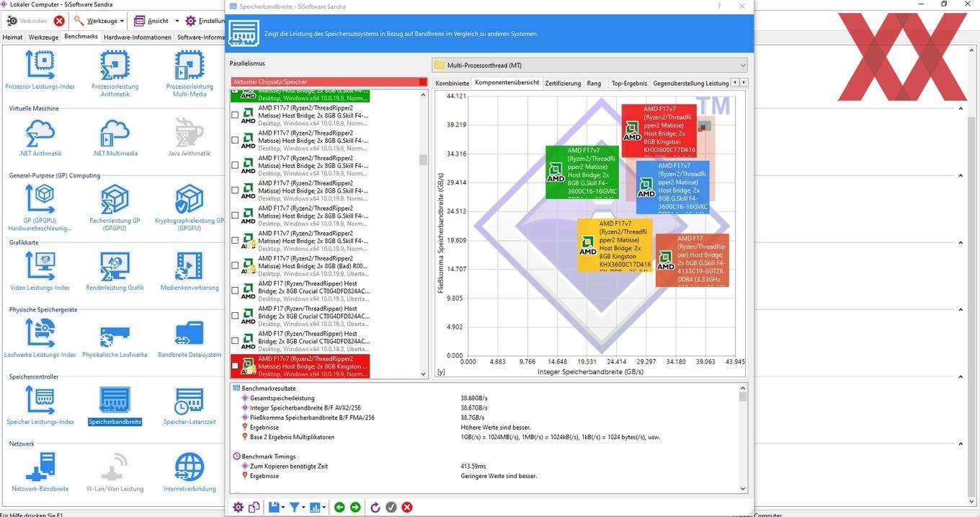Screen dimensions: 980x517
Task: Click the Verbinden toolbar button
Action: (27, 21)
